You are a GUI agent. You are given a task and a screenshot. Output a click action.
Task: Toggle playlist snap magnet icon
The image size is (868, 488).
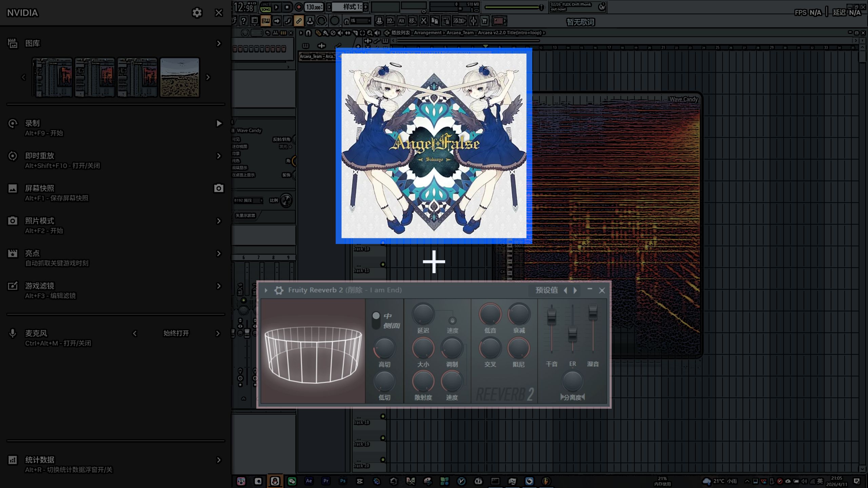click(308, 33)
